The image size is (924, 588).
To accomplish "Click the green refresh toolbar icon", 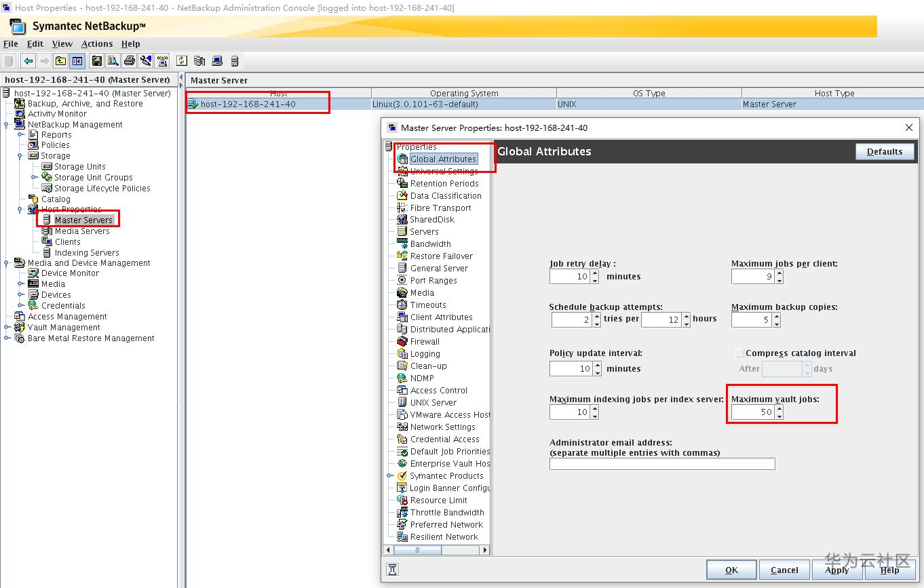I will point(182,61).
